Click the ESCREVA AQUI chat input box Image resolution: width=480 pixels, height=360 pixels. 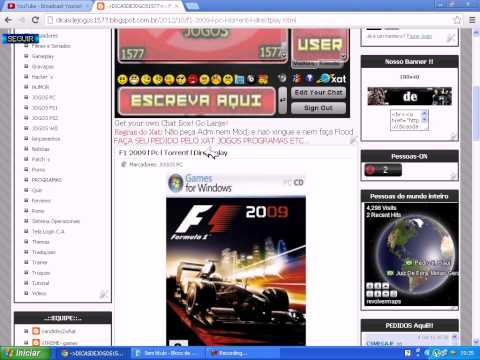(197, 101)
